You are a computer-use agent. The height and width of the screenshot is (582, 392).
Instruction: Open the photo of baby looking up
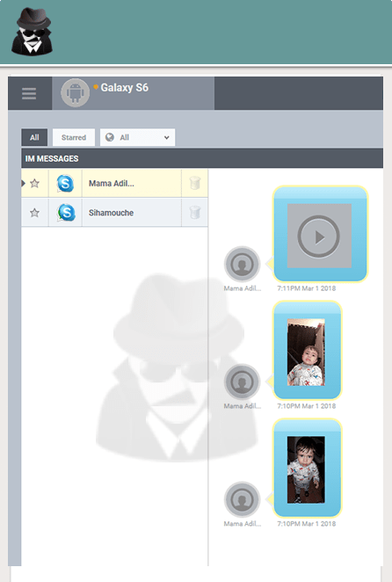pyautogui.click(x=306, y=352)
